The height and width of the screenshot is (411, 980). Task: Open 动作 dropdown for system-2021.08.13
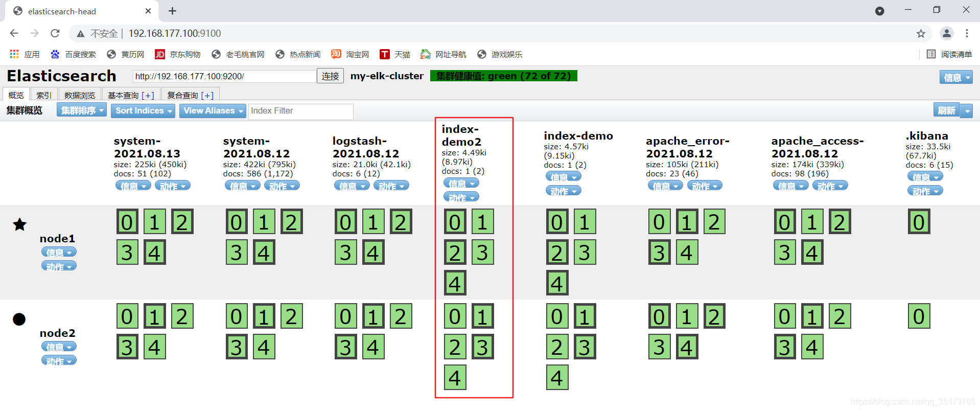(173, 186)
